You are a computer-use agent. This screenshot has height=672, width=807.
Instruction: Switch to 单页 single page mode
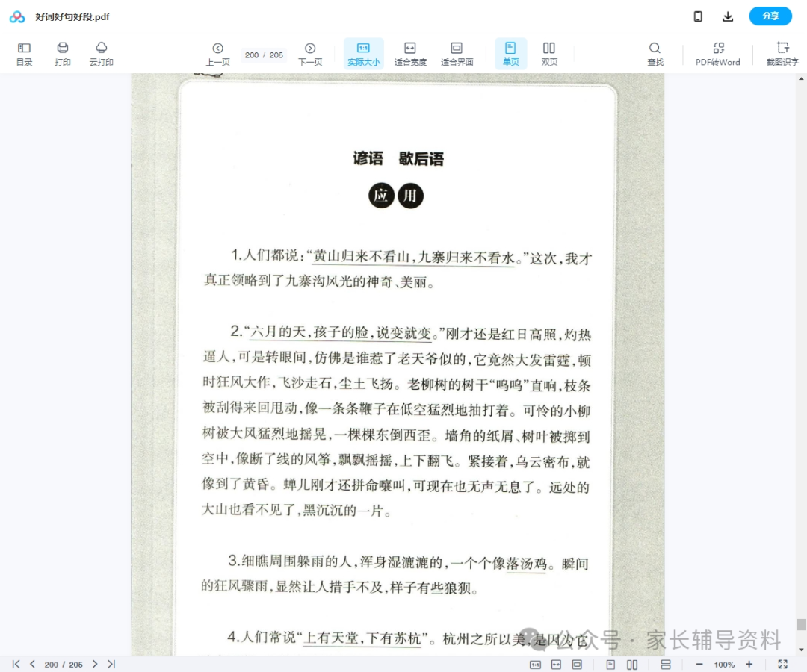point(510,54)
